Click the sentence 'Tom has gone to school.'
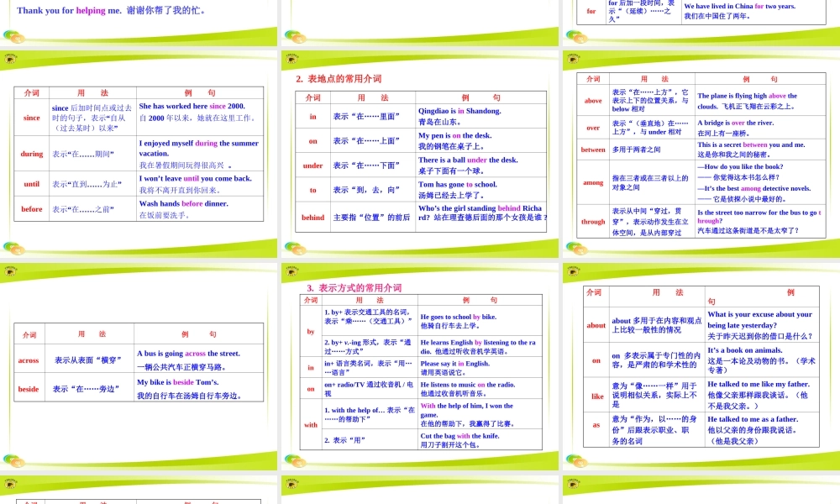This screenshot has height=504, width=840. [458, 184]
